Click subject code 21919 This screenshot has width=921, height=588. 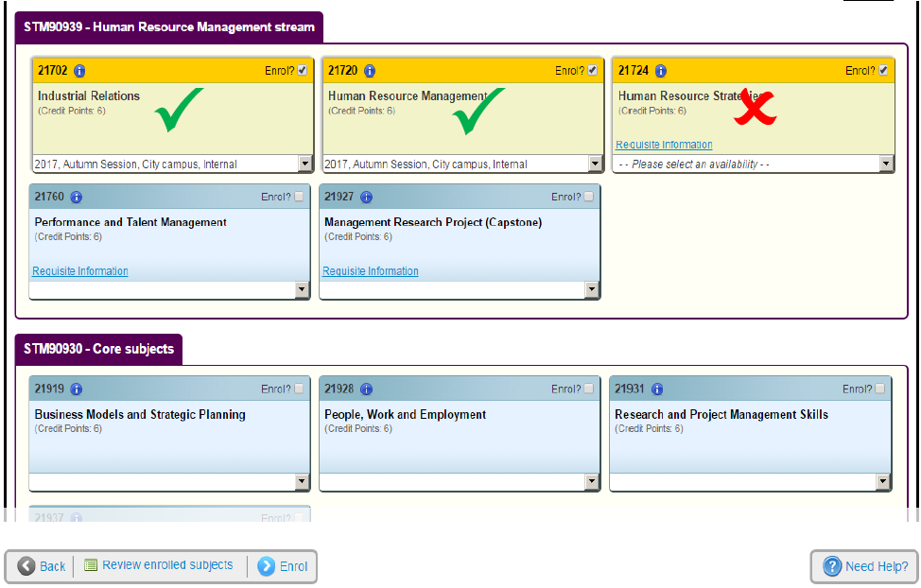tap(49, 389)
